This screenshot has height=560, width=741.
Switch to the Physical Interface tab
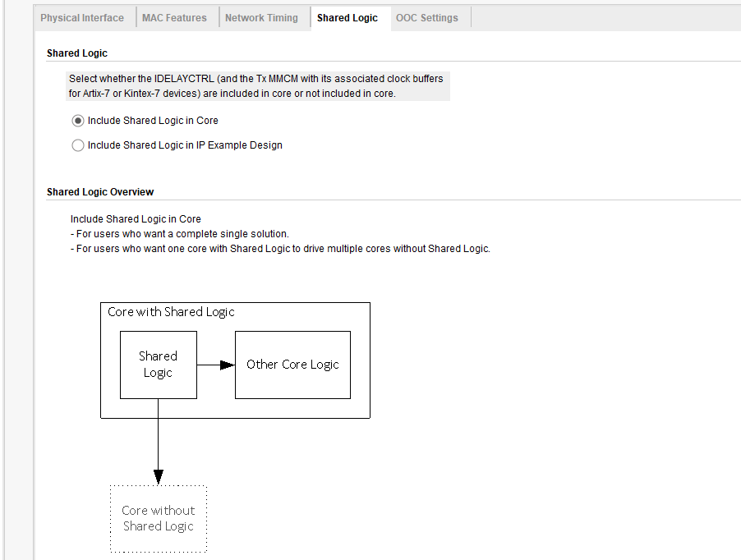(82, 18)
